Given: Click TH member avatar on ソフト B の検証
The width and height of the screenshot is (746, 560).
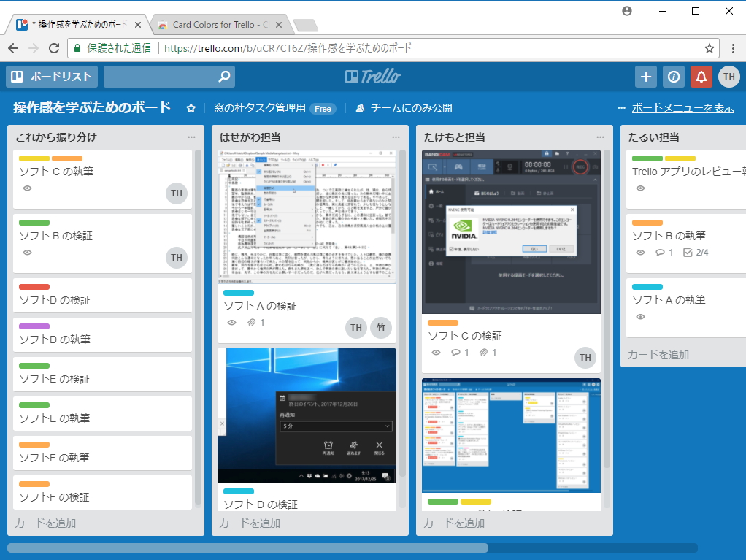Looking at the screenshot, I should [177, 258].
